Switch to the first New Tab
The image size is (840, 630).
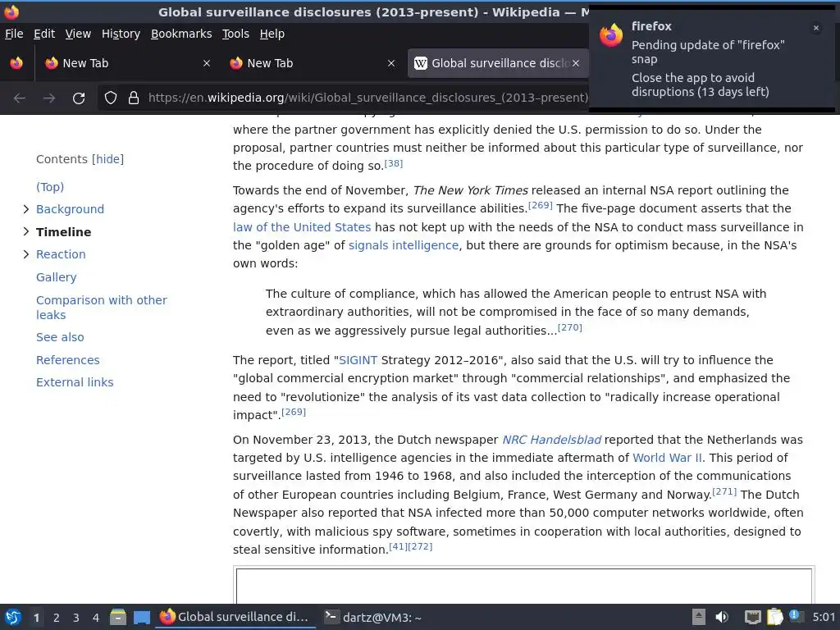[x=127, y=63]
